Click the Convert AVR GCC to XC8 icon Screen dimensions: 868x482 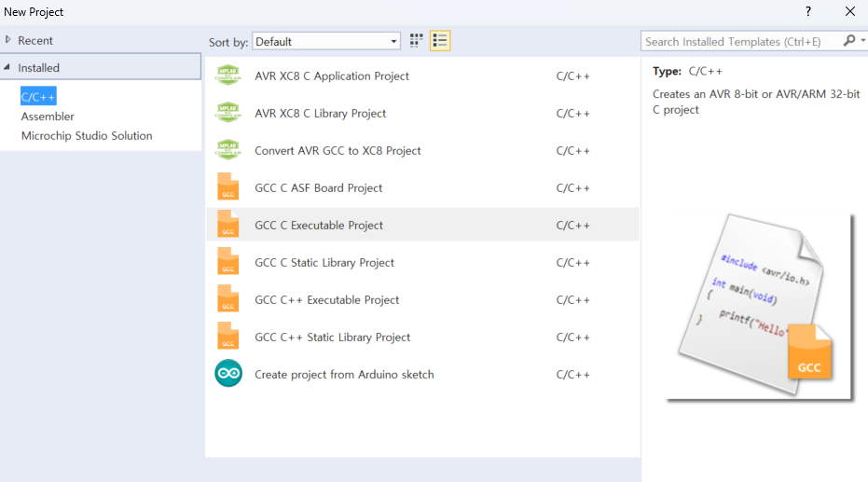228,150
